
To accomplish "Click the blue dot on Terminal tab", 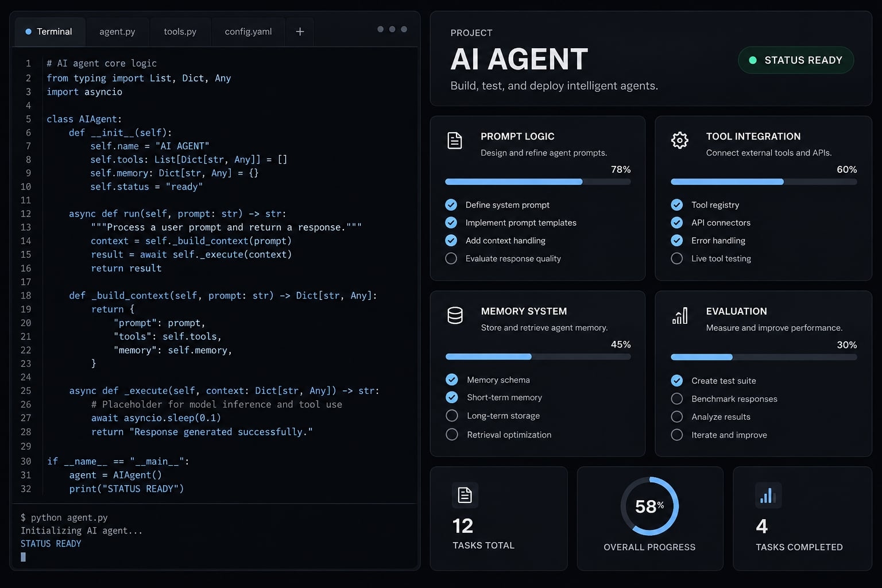I will pos(28,32).
